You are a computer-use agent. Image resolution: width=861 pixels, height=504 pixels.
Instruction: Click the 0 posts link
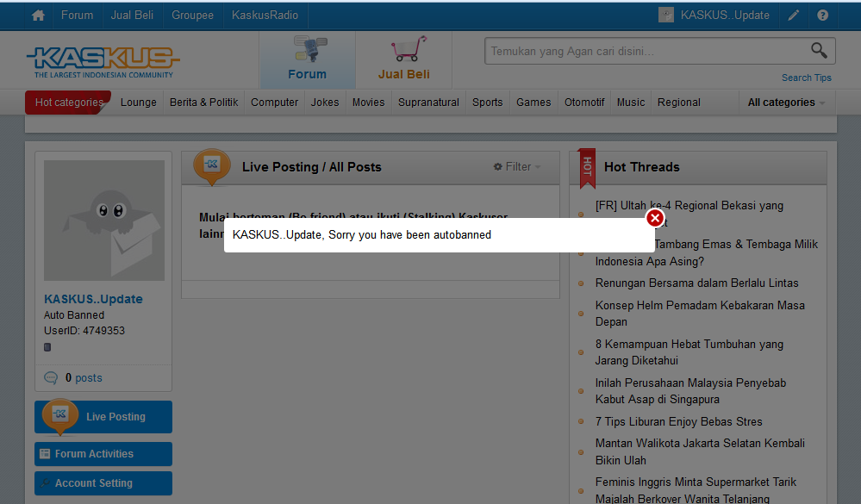click(84, 377)
